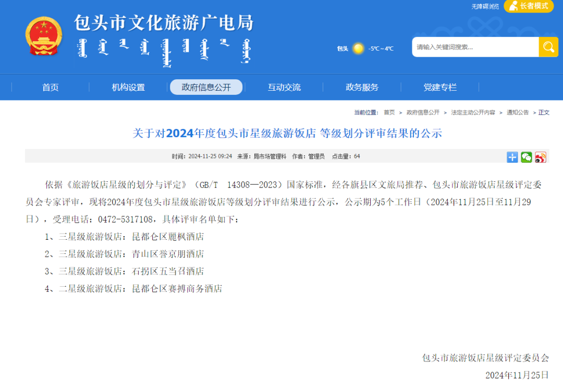Open the 党建专栏 navigation item
Screen dimensions: 563x392
click(440, 88)
